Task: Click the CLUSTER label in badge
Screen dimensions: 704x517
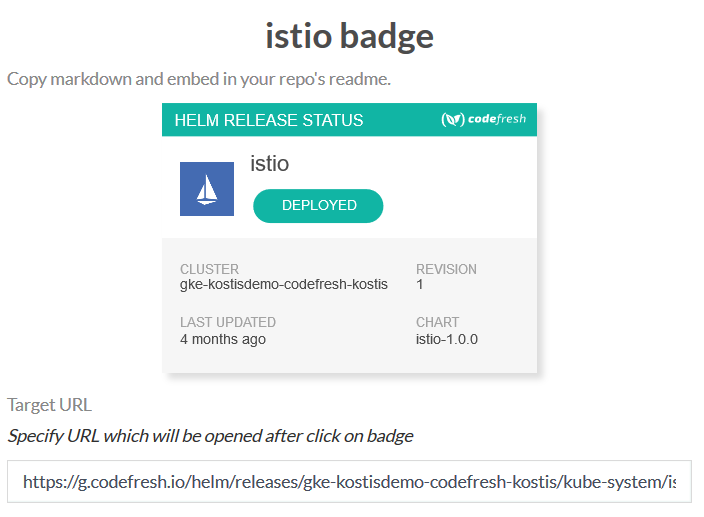Action: pos(209,269)
